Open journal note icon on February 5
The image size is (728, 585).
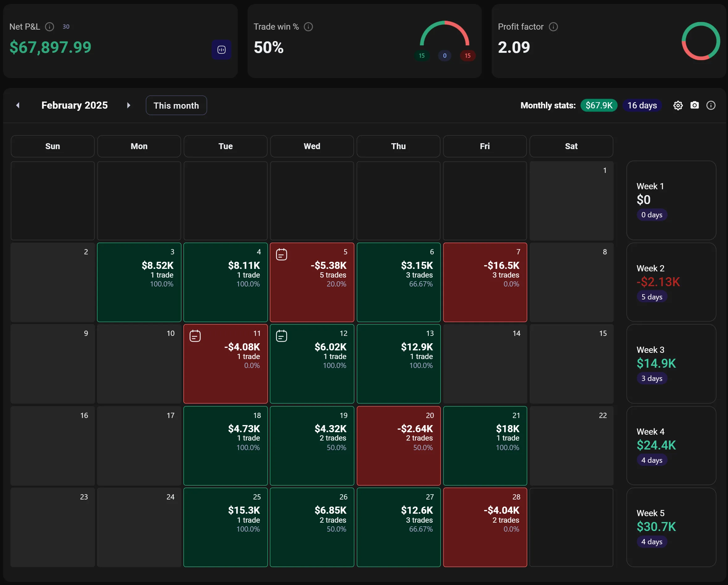pyautogui.click(x=281, y=254)
